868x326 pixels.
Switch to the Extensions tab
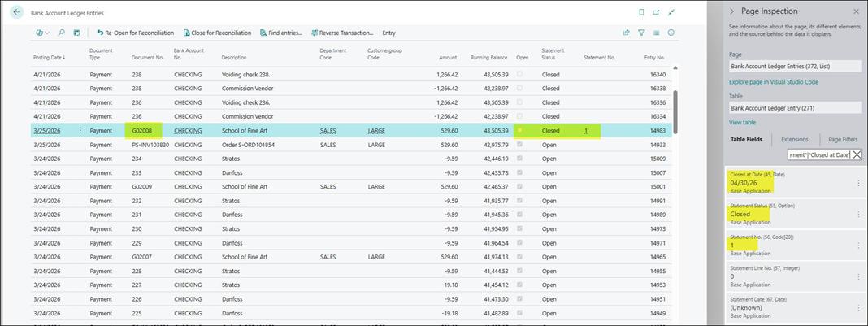pyautogui.click(x=794, y=140)
